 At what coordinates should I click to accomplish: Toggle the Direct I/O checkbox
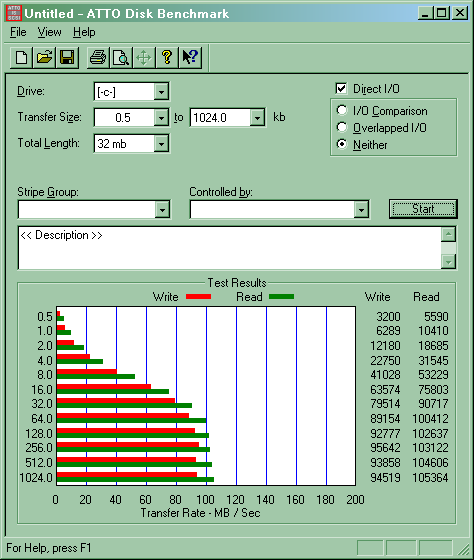(341, 88)
